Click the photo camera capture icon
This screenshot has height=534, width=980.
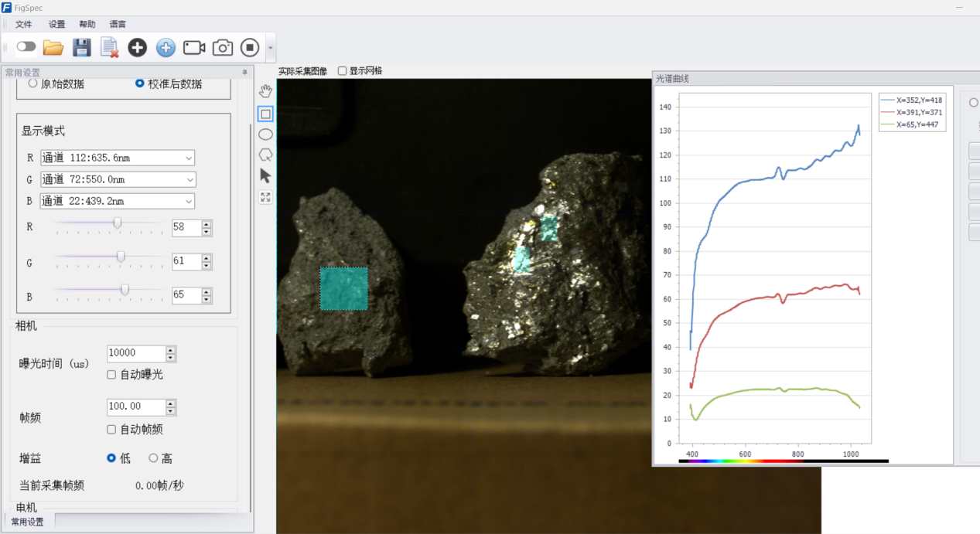tap(223, 48)
